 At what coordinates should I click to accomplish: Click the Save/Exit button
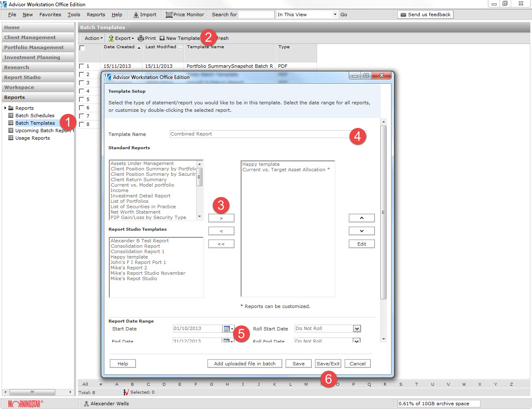(328, 364)
